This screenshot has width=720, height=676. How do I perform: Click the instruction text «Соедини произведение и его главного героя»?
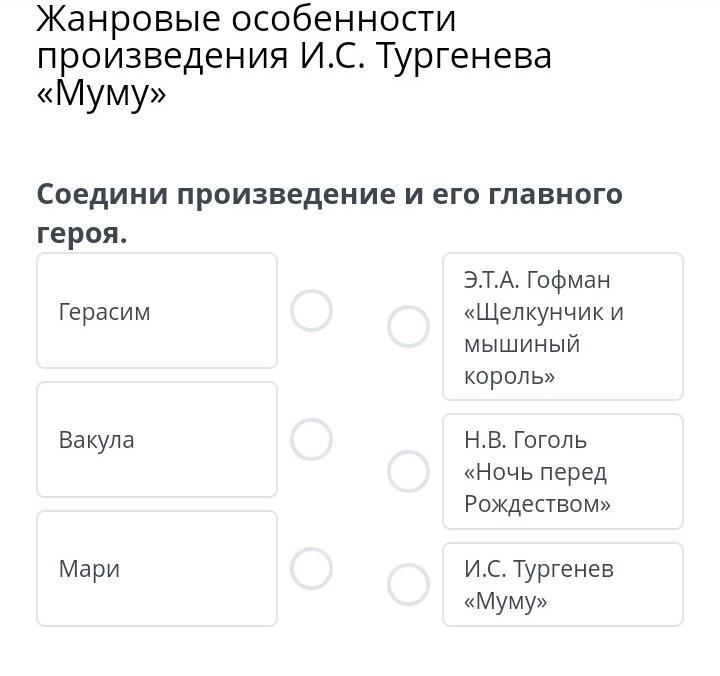click(x=329, y=214)
